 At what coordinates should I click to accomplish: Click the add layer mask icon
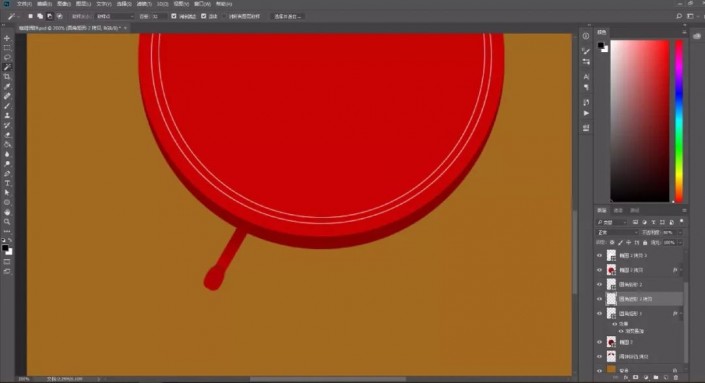[x=635, y=378]
